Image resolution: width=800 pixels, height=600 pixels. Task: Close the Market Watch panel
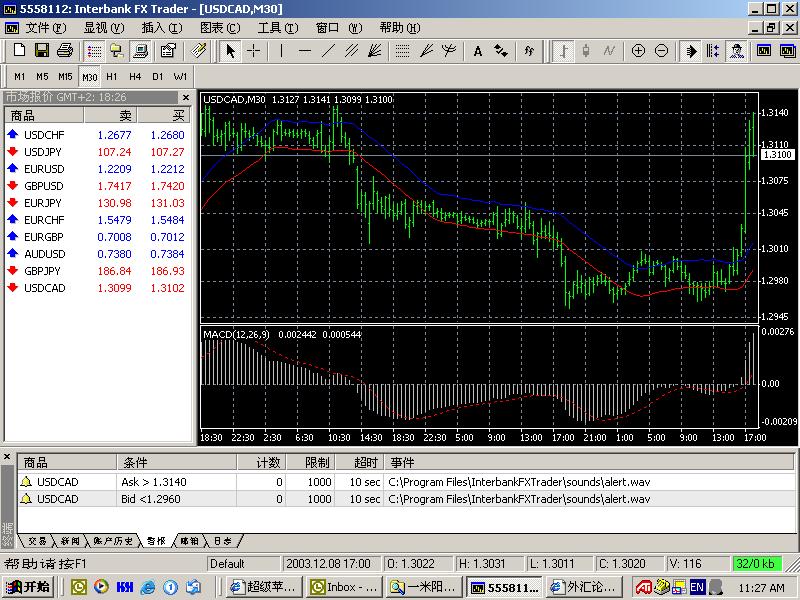tap(186, 97)
